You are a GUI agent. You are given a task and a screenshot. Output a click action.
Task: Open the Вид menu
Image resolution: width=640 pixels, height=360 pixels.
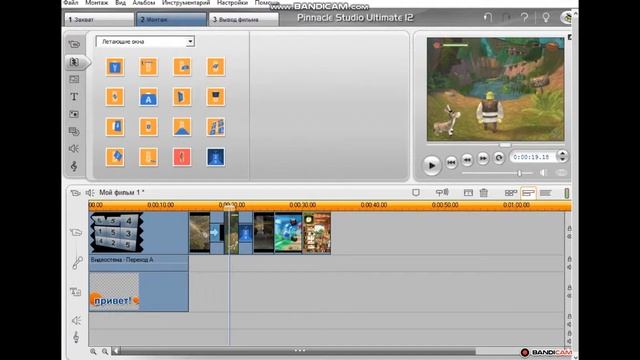[x=120, y=3]
